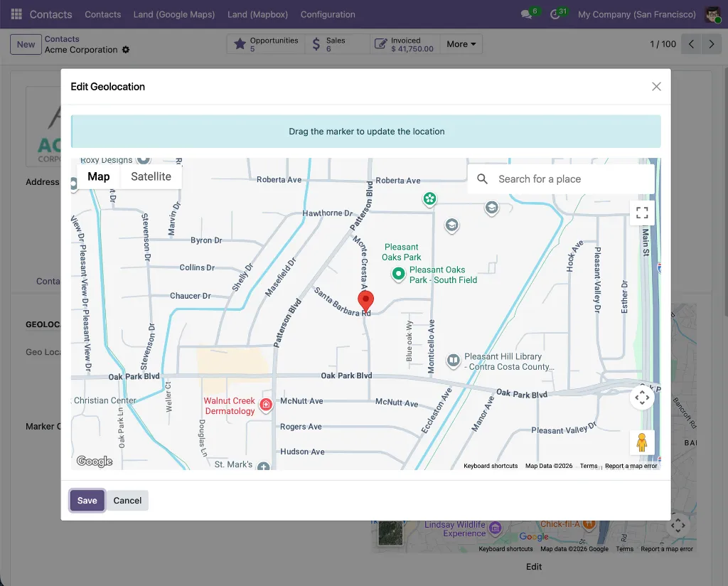Click the map camera controls button
728x586 pixels.
pyautogui.click(x=642, y=398)
